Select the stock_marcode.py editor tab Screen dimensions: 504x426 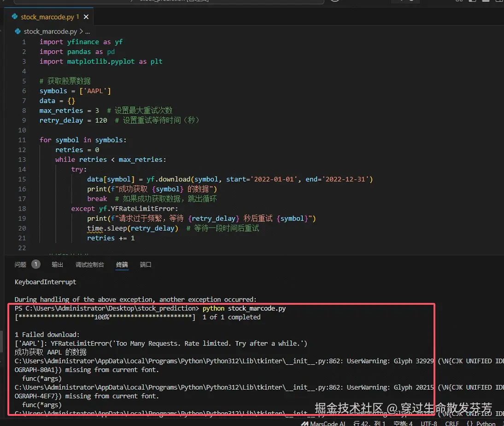[50, 17]
